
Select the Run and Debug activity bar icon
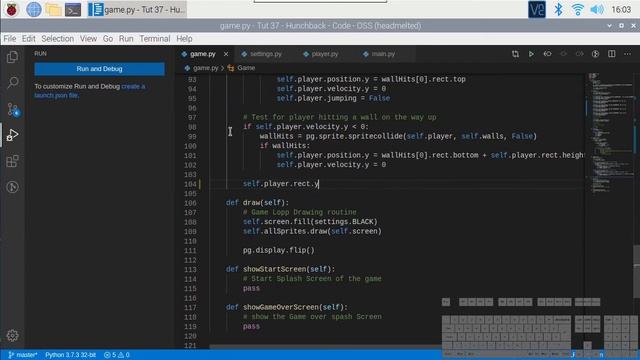[12, 135]
